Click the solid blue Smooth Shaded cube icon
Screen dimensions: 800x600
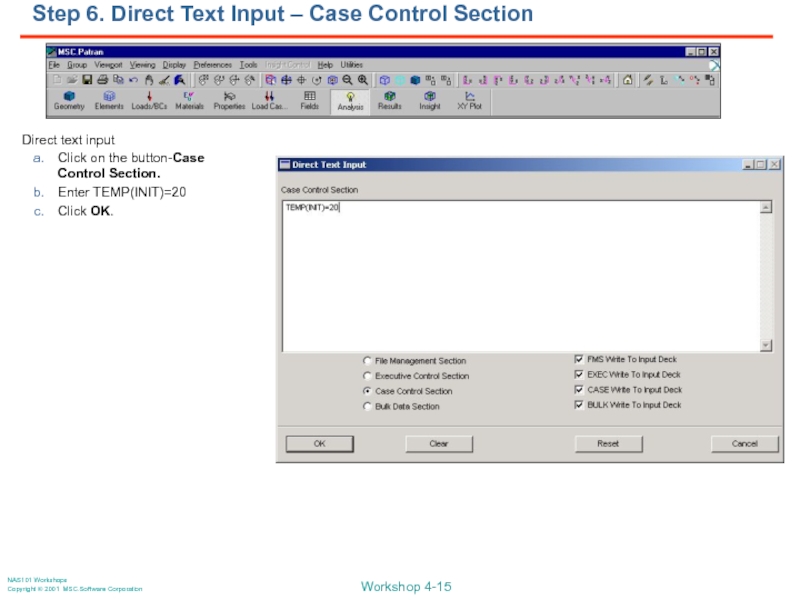point(415,80)
